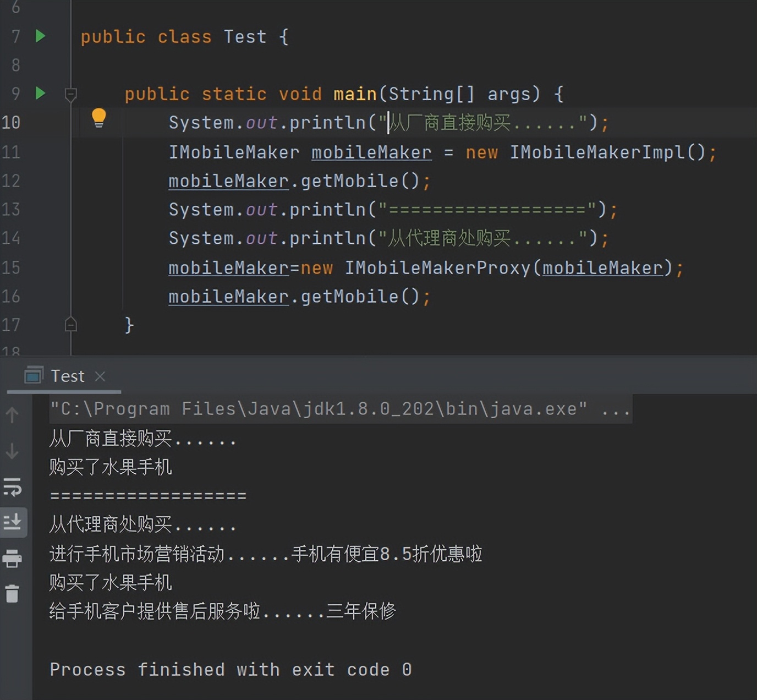Collapse the main method using the fold arrow on line 9
757x700 pixels.
pos(71,94)
